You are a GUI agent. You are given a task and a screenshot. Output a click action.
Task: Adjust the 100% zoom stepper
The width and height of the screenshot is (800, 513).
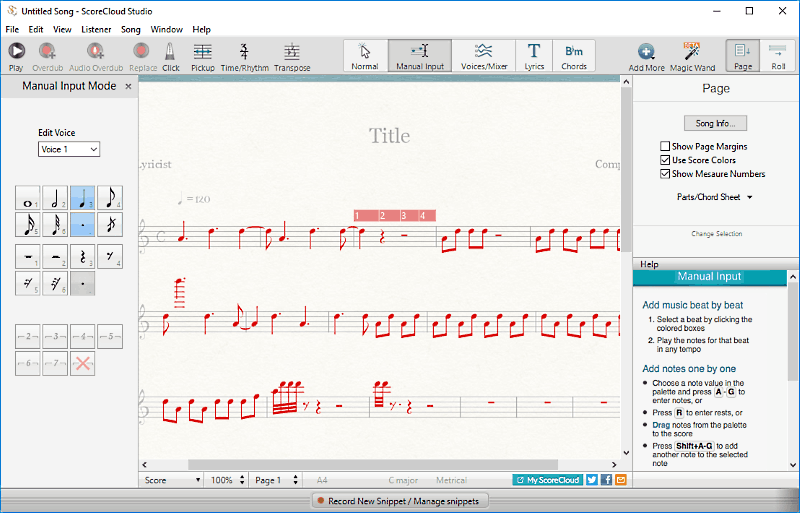tap(242, 480)
